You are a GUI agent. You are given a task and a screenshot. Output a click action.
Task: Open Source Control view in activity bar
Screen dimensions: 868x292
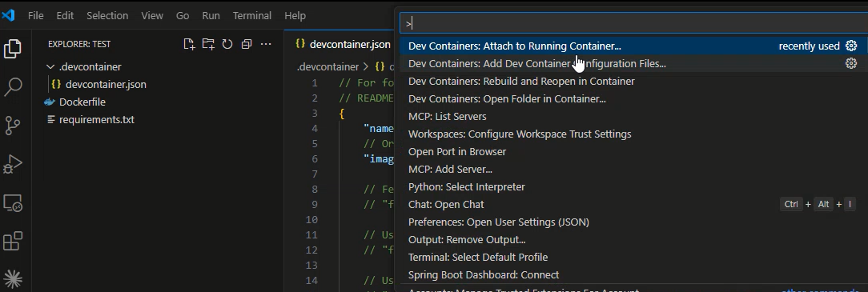point(13,126)
